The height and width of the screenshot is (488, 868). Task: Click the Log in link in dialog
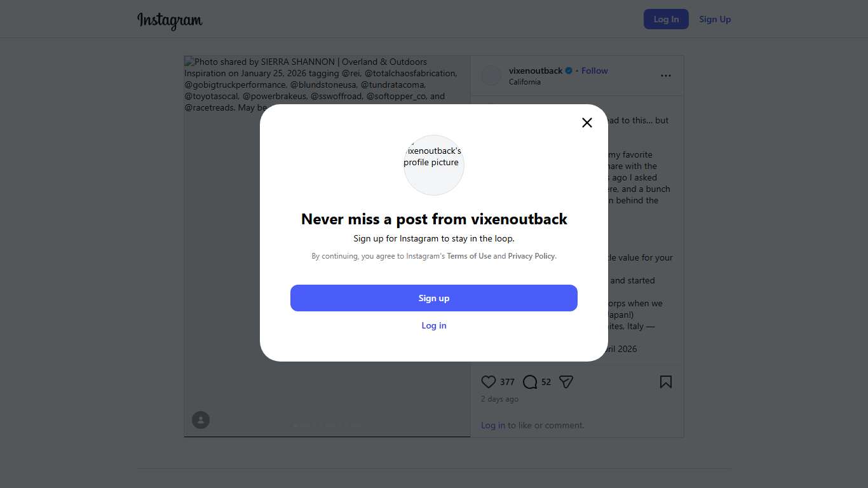[434, 325]
